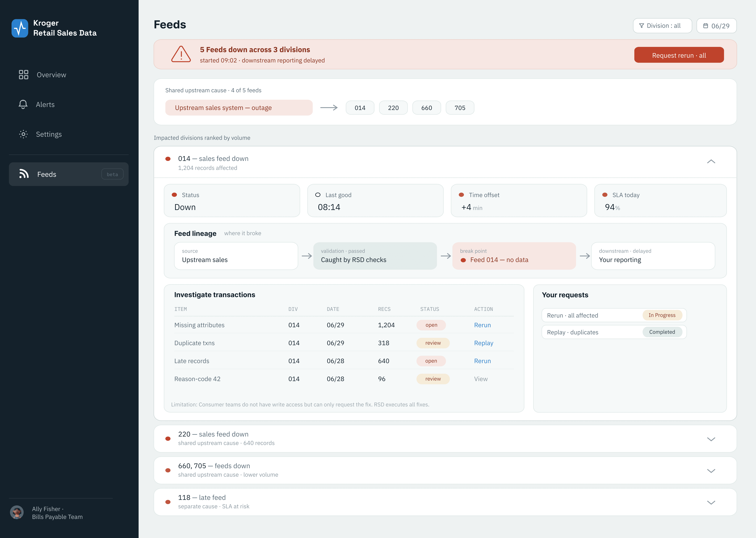Screen dimensions: 756x538
Task: Select the 220 feed chip
Action: [x=393, y=108]
